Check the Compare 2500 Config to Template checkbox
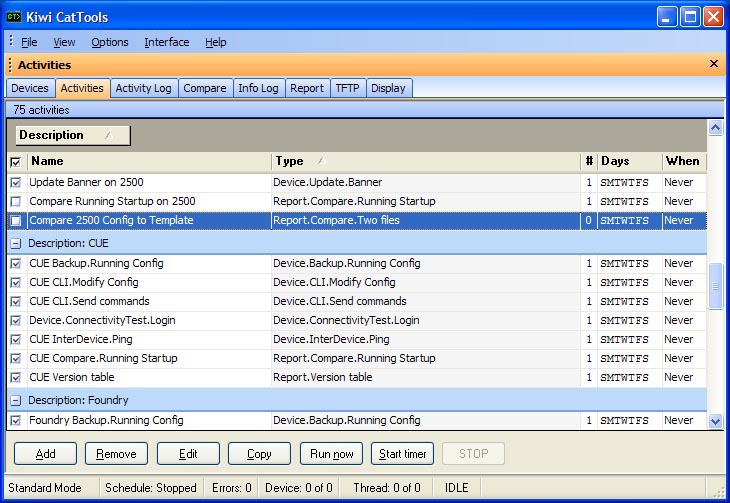The width and height of the screenshot is (730, 503). click(x=15, y=220)
